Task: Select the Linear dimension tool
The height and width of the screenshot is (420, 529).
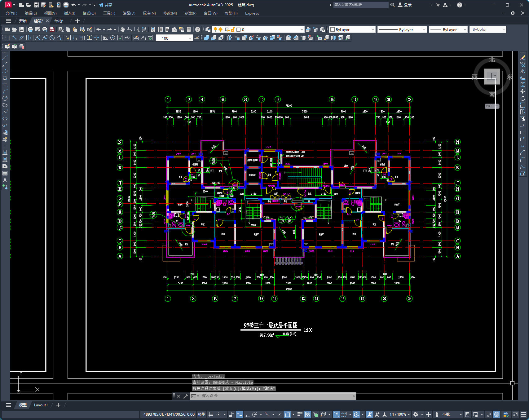Action: click(7, 38)
